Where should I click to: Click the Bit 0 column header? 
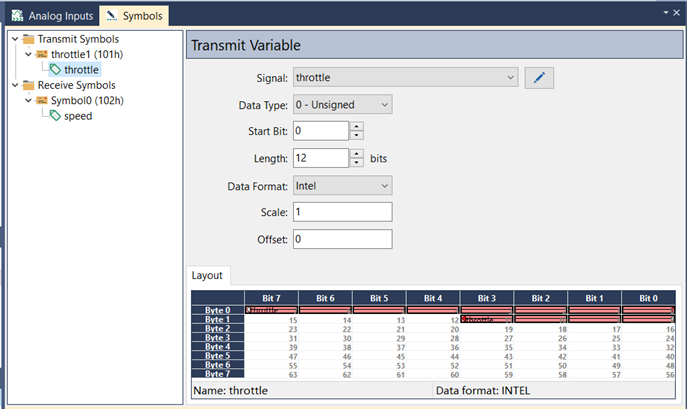(648, 298)
